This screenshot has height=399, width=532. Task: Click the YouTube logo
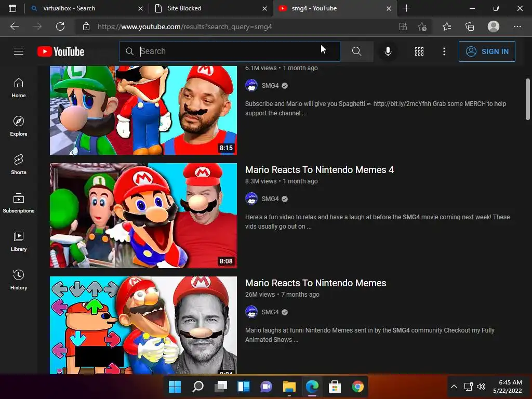click(61, 51)
